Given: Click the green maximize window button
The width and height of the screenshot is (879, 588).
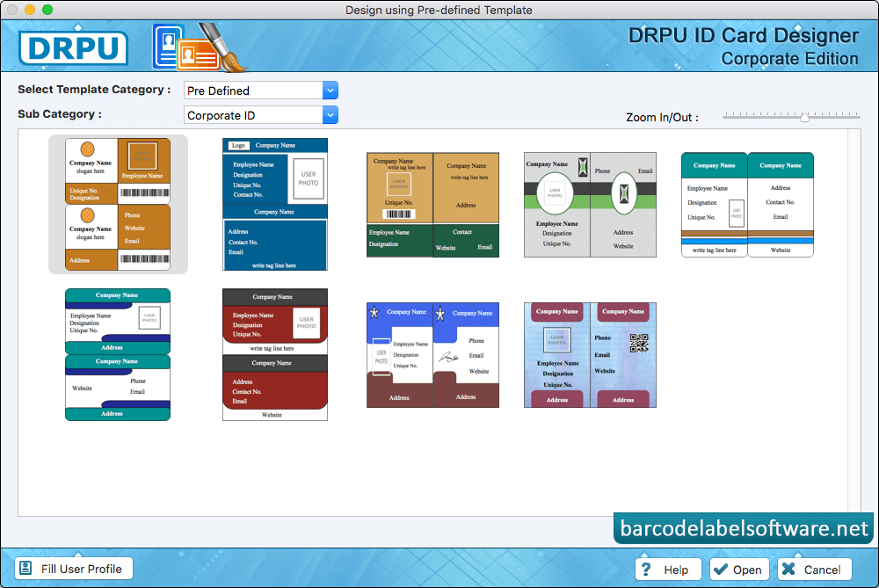Looking at the screenshot, I should click(47, 10).
